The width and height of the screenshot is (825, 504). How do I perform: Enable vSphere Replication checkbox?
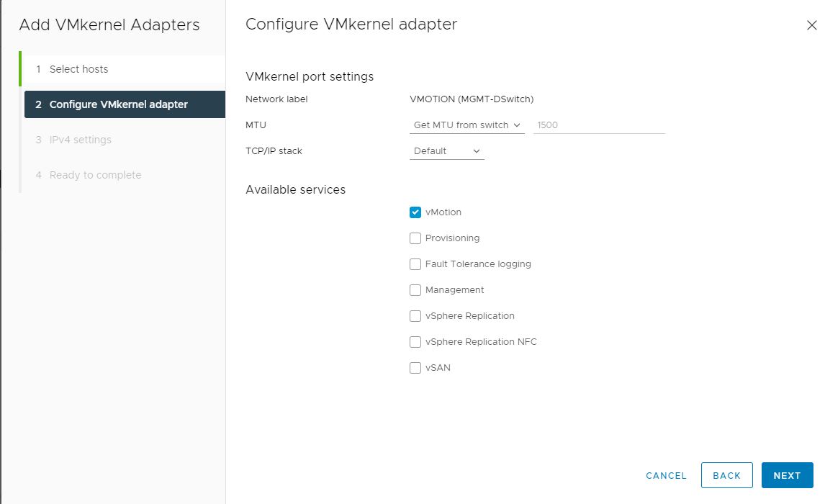pos(415,315)
